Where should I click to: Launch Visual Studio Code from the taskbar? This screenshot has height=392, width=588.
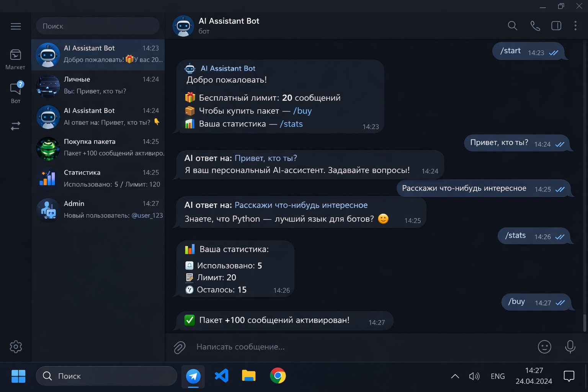221,376
